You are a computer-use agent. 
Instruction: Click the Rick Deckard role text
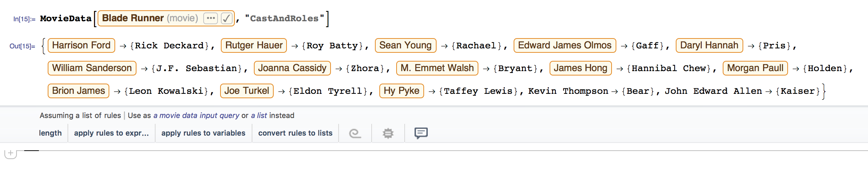169,46
